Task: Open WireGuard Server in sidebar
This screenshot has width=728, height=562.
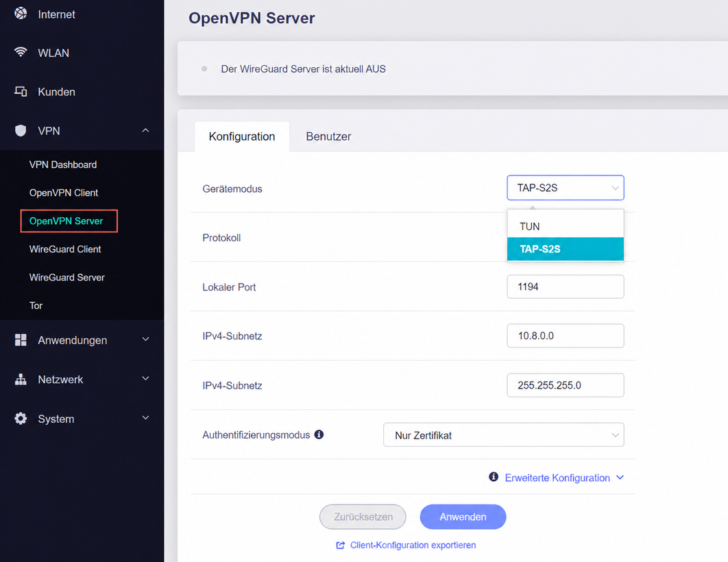Action: [67, 278]
